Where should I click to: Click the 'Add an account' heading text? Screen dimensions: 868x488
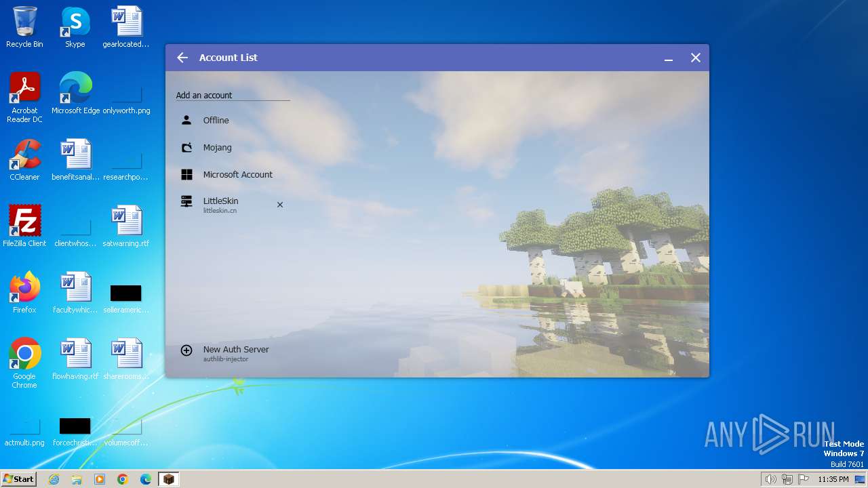[204, 95]
